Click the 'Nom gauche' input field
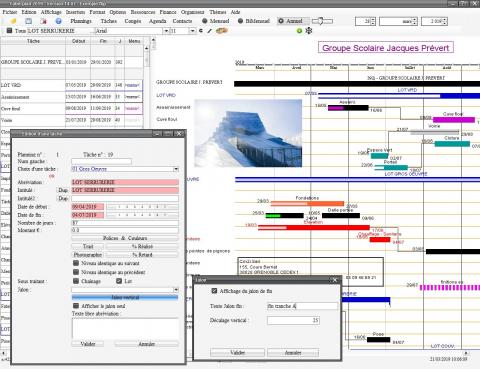 (x=102, y=161)
